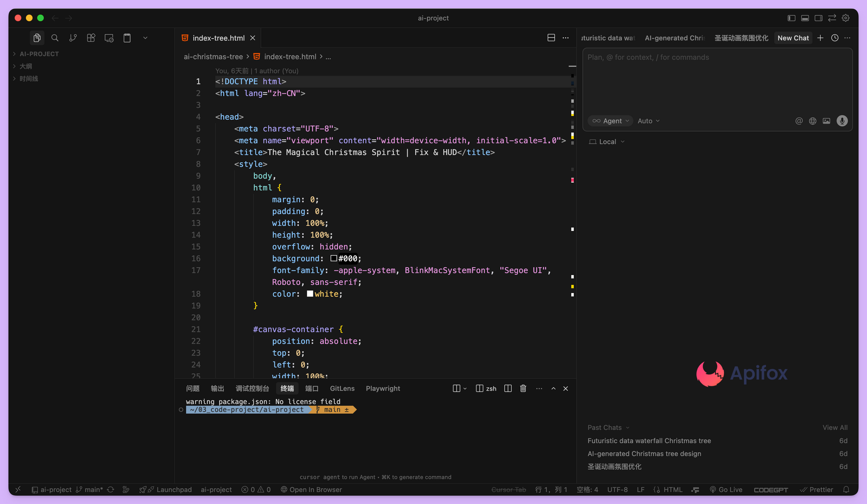Kill terminal with the trash icon
867x504 pixels.
click(523, 388)
